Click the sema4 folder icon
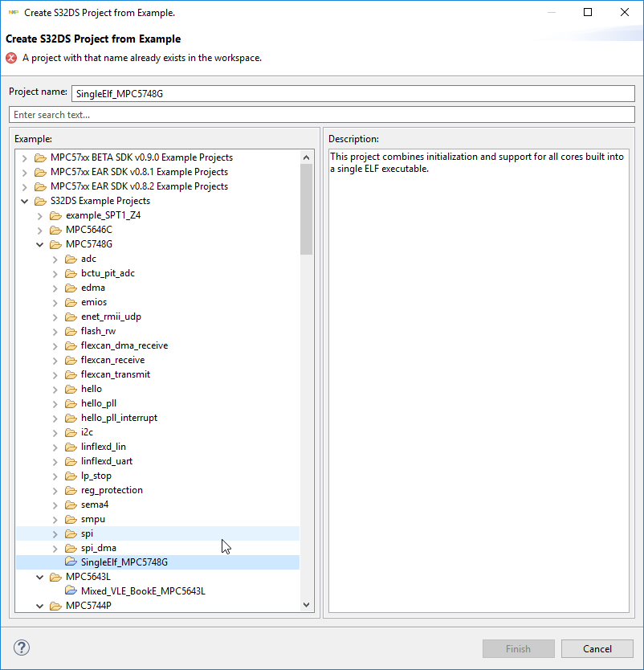Viewport: 644px width, 670px height. [71, 505]
